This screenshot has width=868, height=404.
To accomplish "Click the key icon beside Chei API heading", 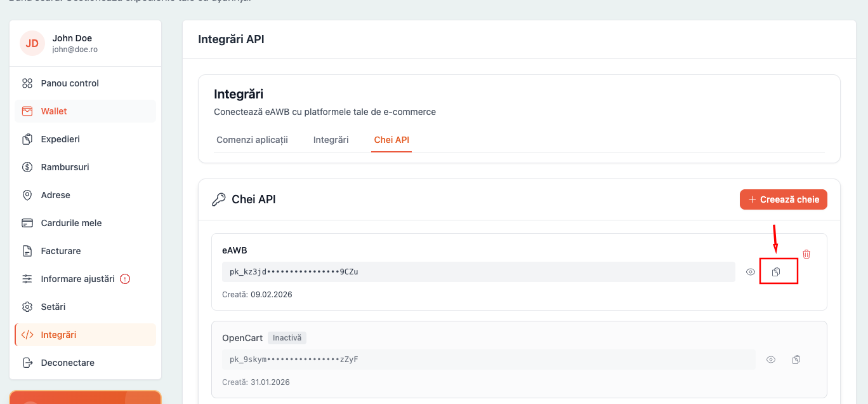I will click(219, 199).
